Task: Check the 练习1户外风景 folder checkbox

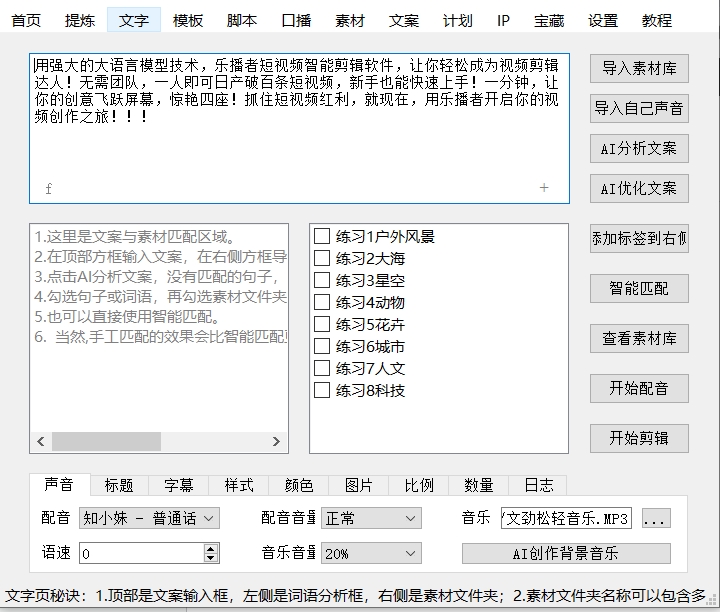Action: (322, 237)
